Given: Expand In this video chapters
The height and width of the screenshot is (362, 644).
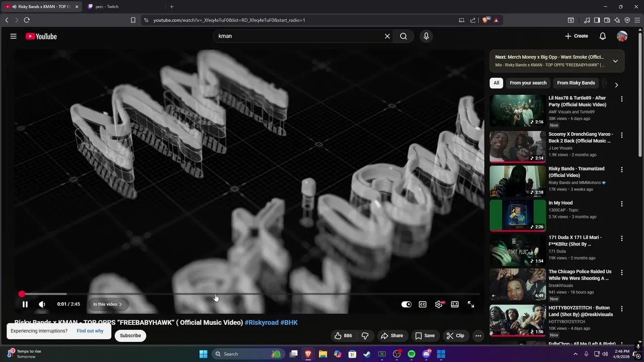Looking at the screenshot, I should tap(107, 304).
